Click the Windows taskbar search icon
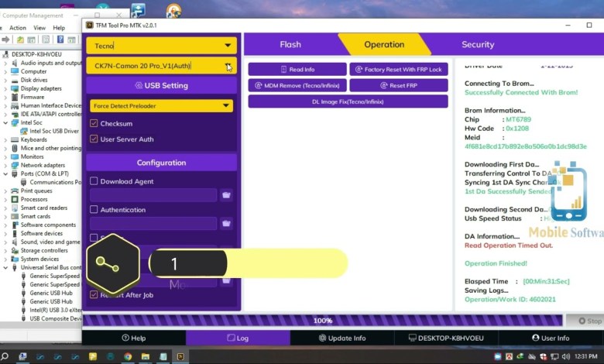 pyautogui.click(x=5, y=356)
